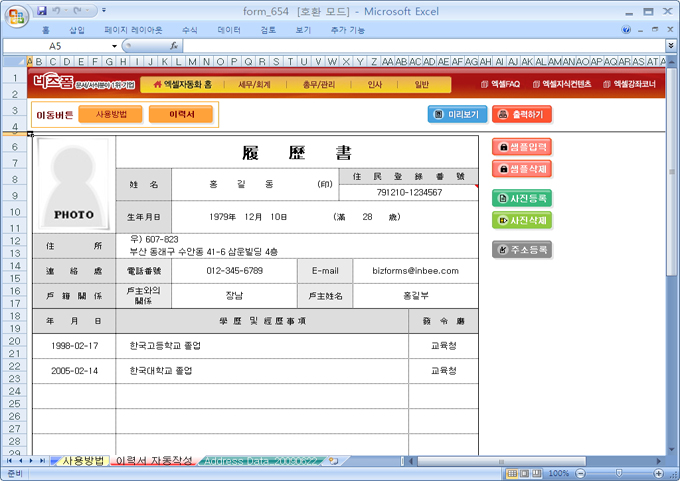Screen dimensions: 680x481
Task: Open the Name Box dropdown arrow
Action: (115, 46)
